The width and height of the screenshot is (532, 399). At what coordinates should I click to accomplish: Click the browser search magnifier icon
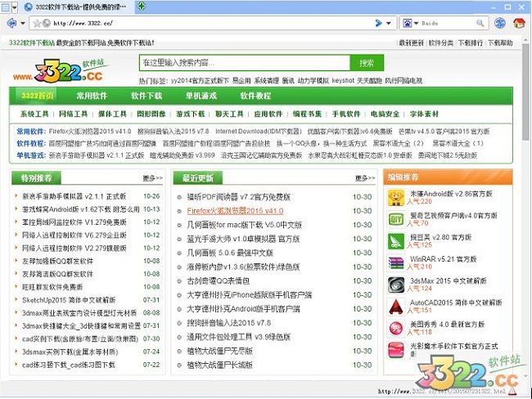pyautogui.click(x=480, y=23)
